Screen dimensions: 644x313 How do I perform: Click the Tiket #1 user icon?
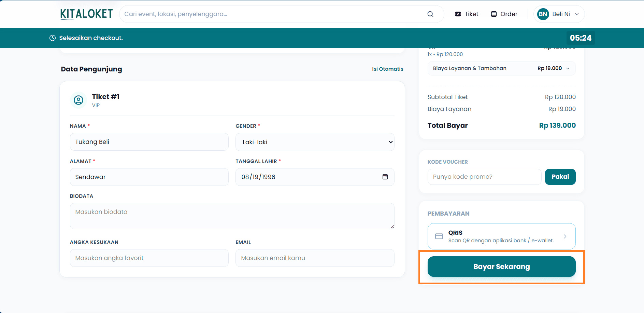(78, 100)
